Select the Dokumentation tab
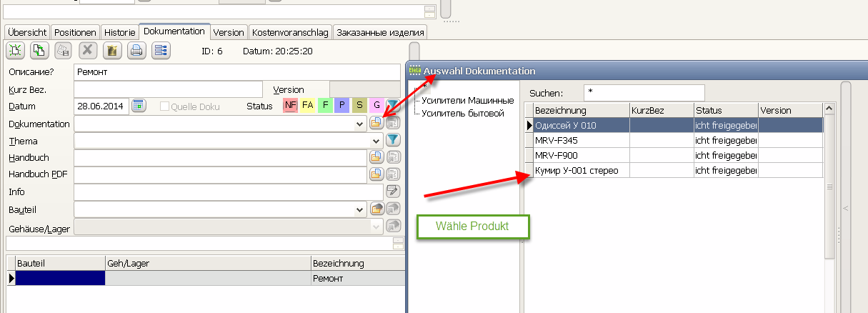The height and width of the screenshot is (313, 868). [x=174, y=31]
